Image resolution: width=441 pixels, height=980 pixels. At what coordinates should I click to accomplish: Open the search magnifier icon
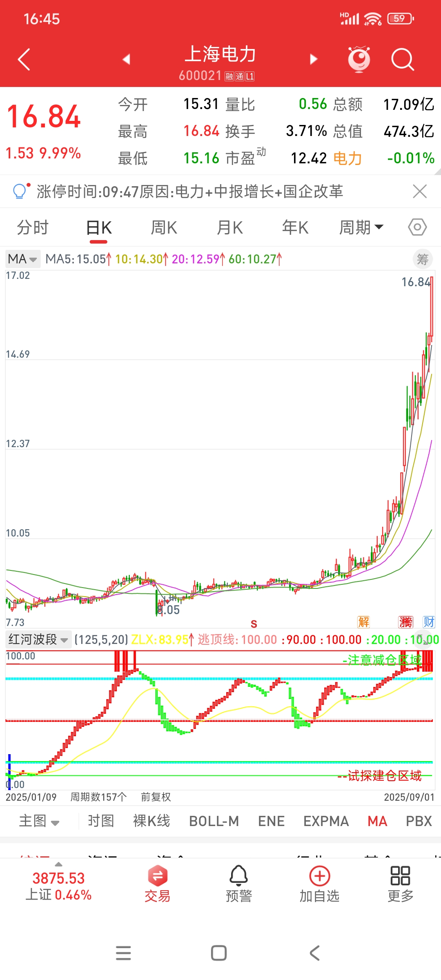(403, 60)
